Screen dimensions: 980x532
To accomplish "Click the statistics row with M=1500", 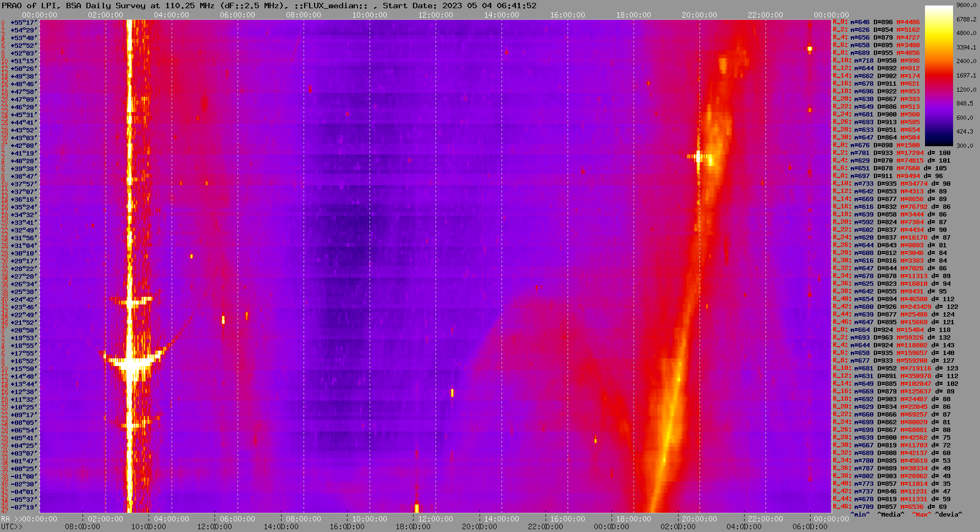I will pyautogui.click(x=876, y=146).
